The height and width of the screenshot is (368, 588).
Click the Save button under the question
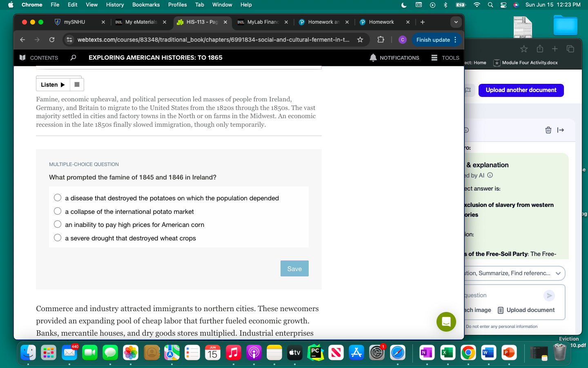294,269
